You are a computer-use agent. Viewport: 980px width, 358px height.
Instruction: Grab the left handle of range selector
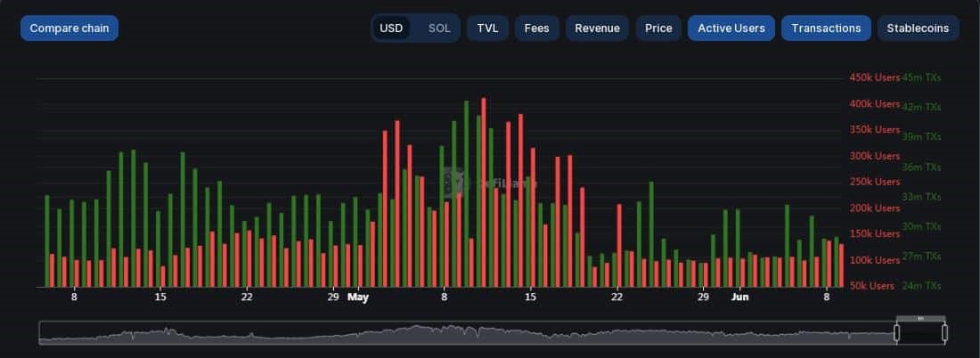896,333
